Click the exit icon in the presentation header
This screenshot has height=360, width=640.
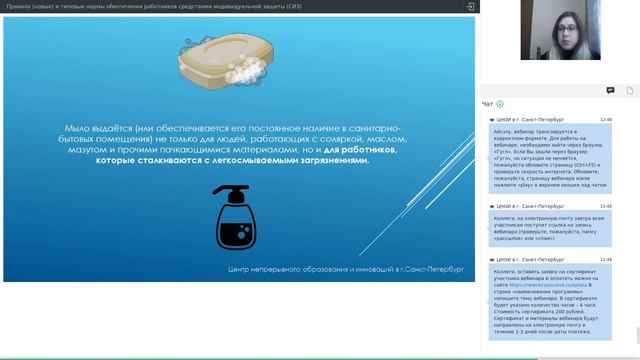(x=470, y=7)
